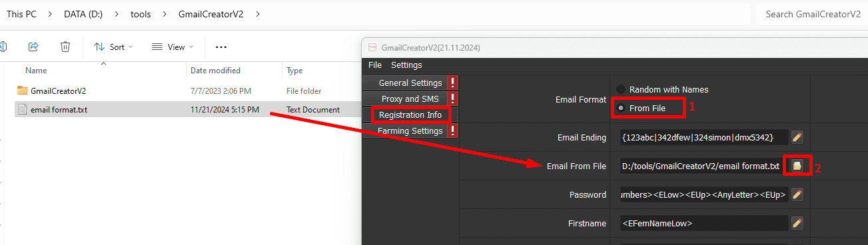
Task: Click the 'File folder' type cell
Action: (304, 91)
